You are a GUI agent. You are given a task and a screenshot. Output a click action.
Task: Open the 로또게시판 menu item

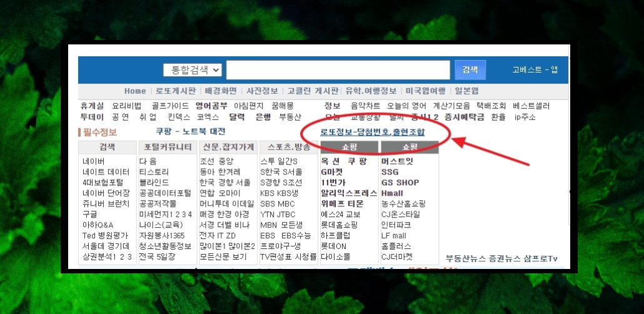point(175,91)
